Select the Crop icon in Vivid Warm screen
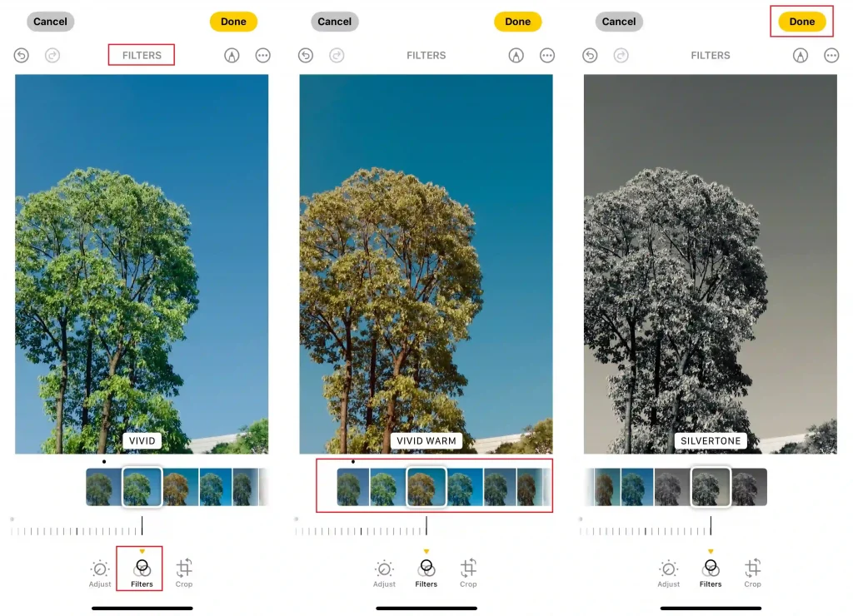 (x=468, y=572)
